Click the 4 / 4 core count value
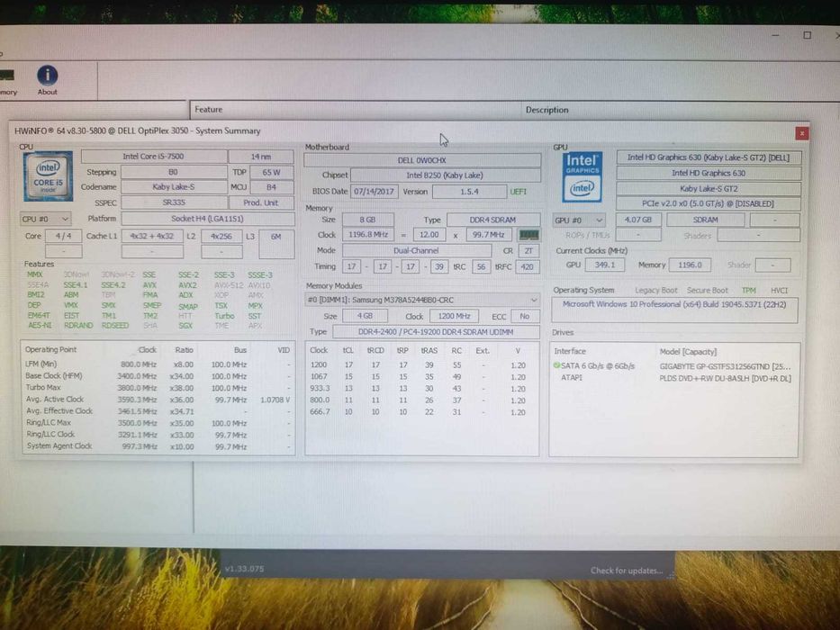 [x=63, y=236]
